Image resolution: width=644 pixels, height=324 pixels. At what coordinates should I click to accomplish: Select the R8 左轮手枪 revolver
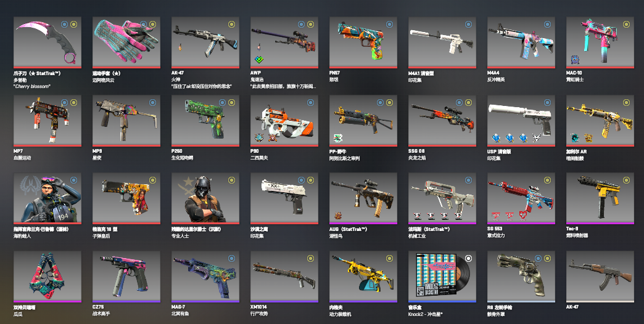[521, 277]
